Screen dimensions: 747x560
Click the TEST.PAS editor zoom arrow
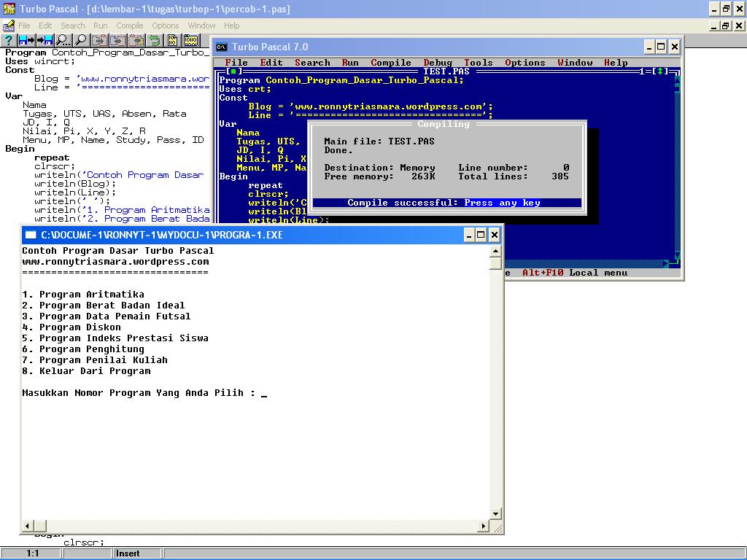click(660, 71)
